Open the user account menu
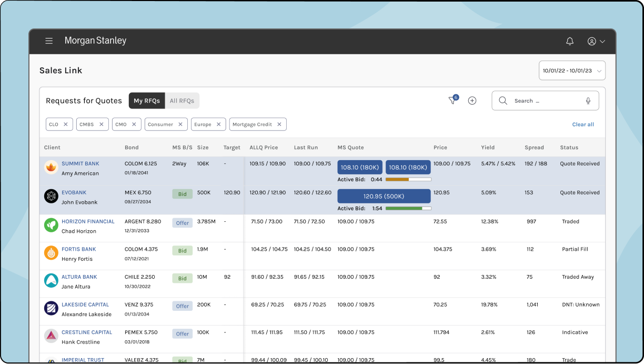 coord(596,41)
